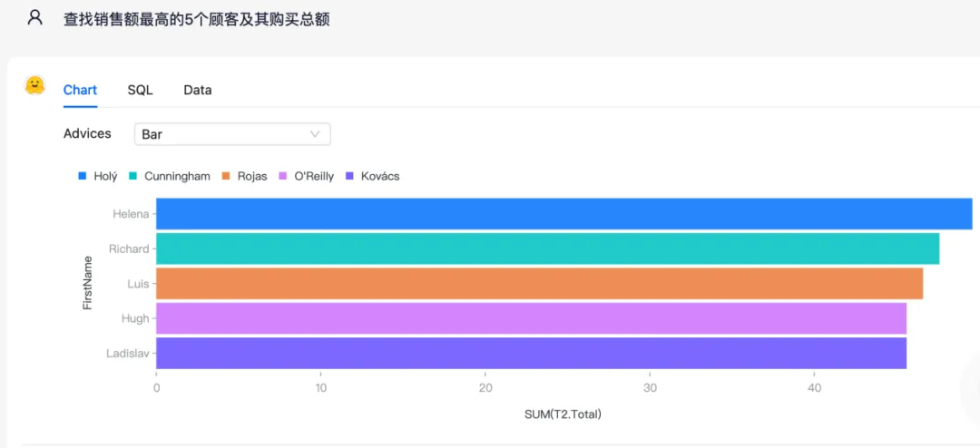
Task: Click the FirstName vertical axis title
Action: pyautogui.click(x=87, y=283)
